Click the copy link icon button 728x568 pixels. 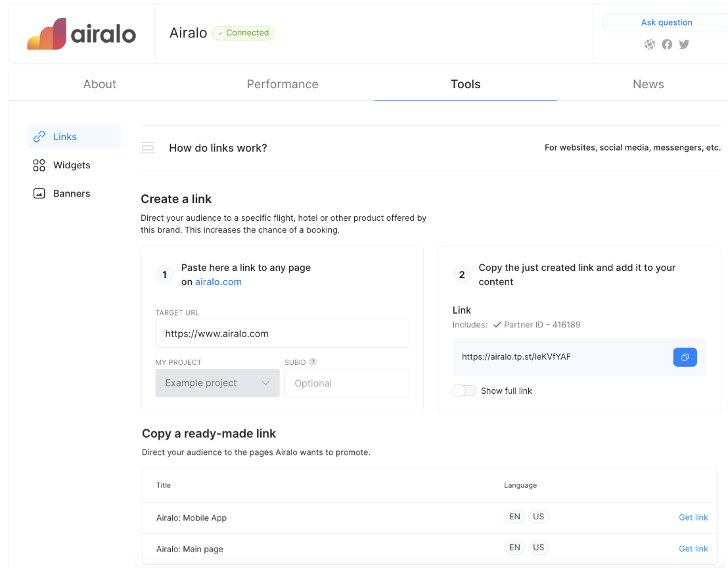point(685,357)
